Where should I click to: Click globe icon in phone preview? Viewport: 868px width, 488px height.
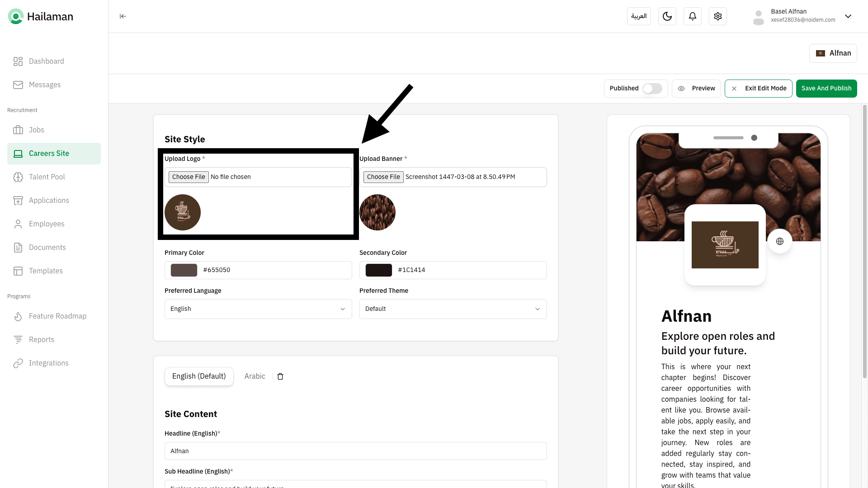[779, 241]
